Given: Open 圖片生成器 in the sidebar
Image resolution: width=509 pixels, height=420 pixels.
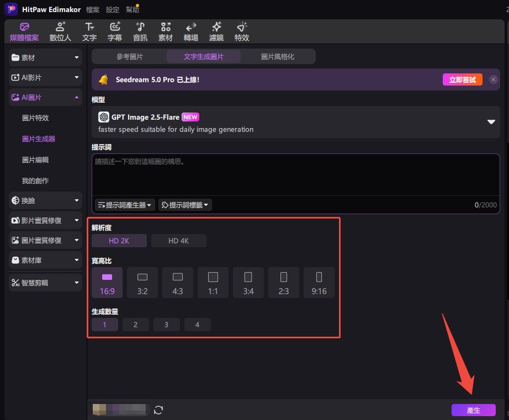Looking at the screenshot, I should click(x=39, y=139).
